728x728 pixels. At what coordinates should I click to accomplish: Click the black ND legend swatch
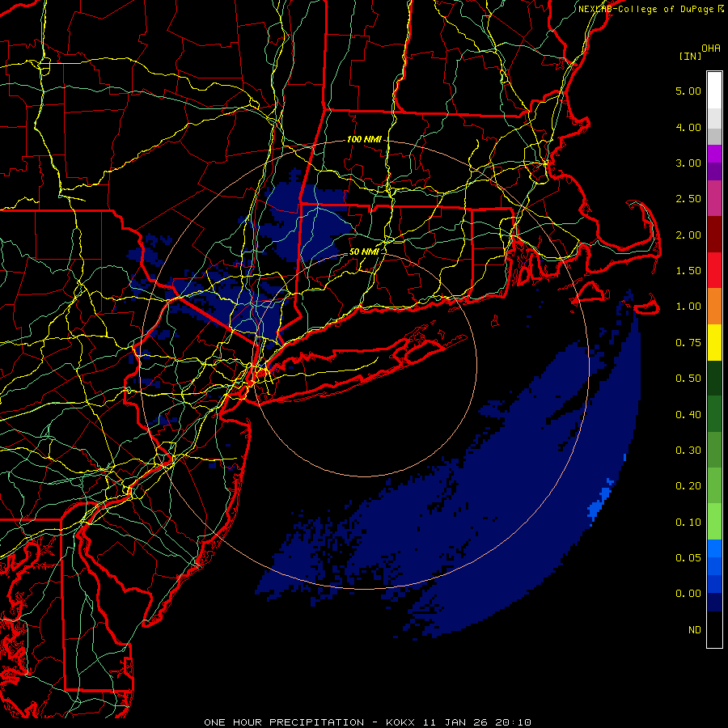(714, 629)
